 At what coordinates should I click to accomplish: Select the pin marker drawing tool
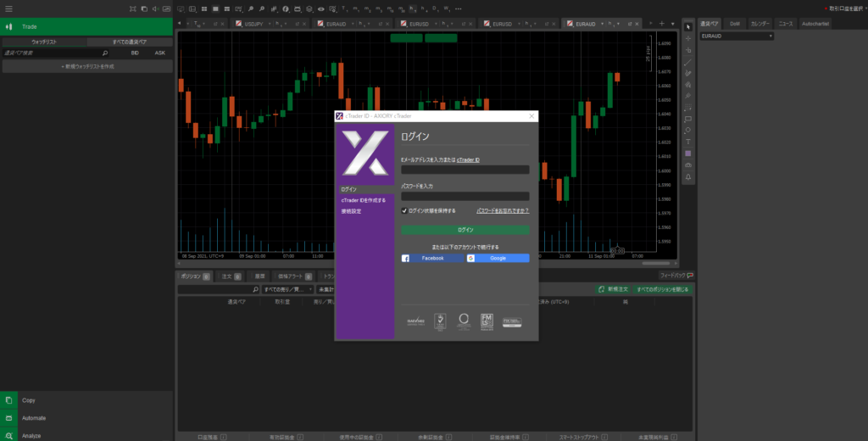point(688,96)
